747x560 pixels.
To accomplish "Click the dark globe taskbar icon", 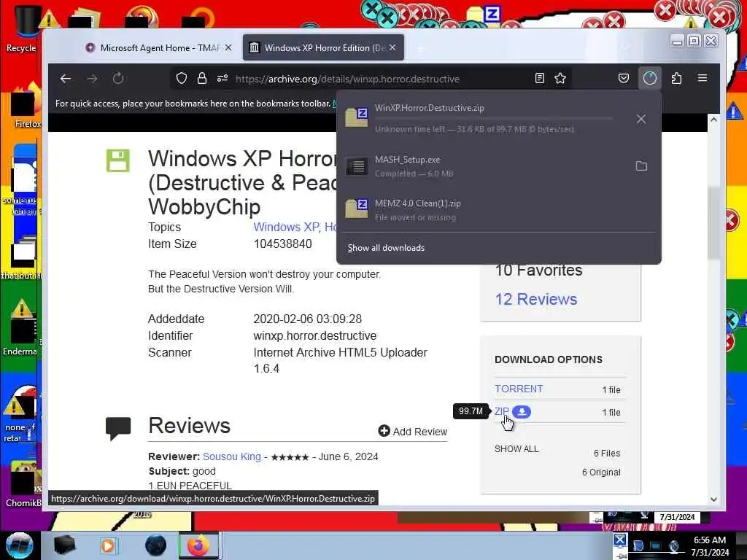I will click(x=155, y=545).
